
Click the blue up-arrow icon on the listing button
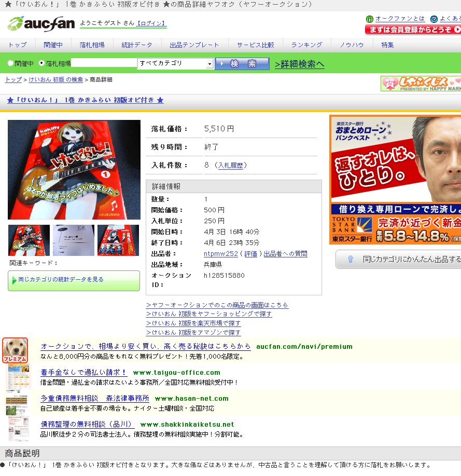pyautogui.click(x=351, y=259)
